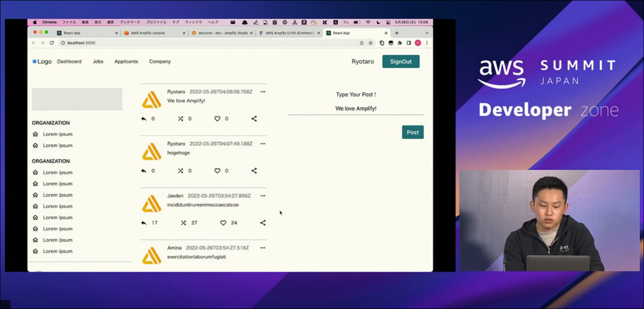Open three-dot menu on the hogehoge post
The height and width of the screenshot is (309, 644).
point(263,144)
